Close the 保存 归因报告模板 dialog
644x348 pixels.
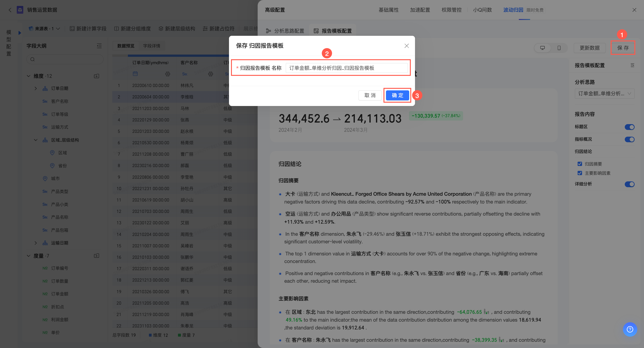coord(407,46)
